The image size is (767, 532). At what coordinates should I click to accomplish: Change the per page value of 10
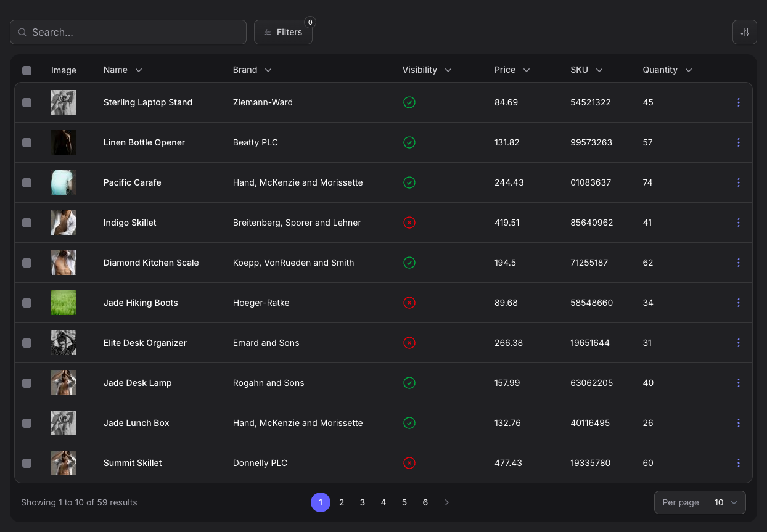point(726,502)
